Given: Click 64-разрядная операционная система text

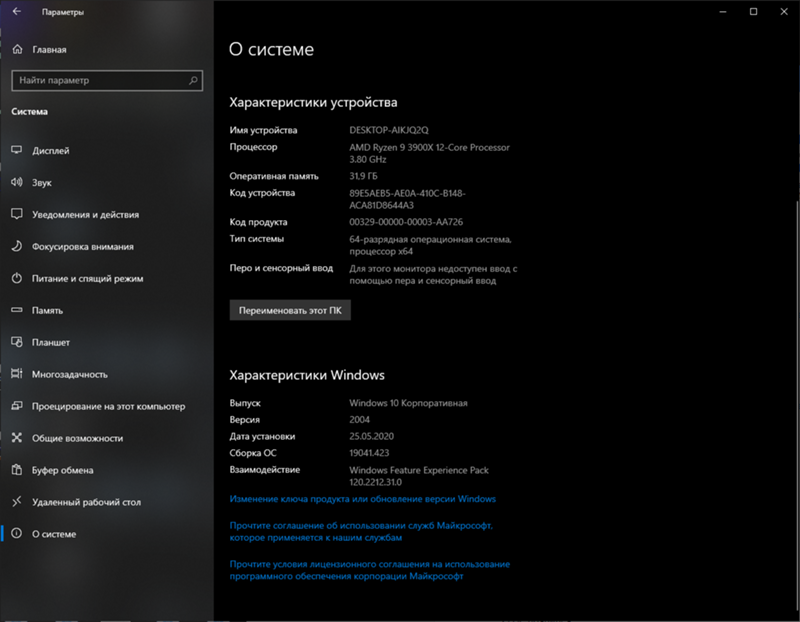Looking at the screenshot, I should (430, 245).
